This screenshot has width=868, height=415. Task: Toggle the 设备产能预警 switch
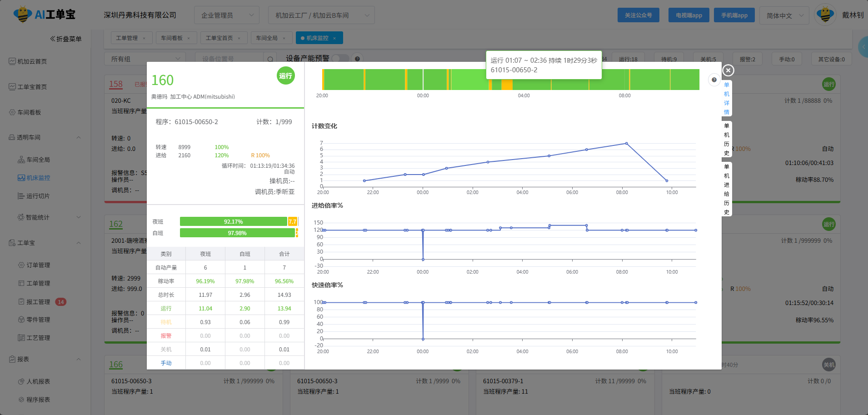click(x=340, y=59)
